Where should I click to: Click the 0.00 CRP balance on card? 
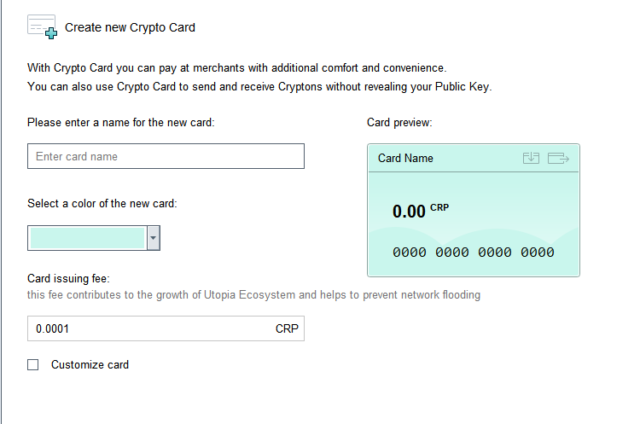[420, 211]
